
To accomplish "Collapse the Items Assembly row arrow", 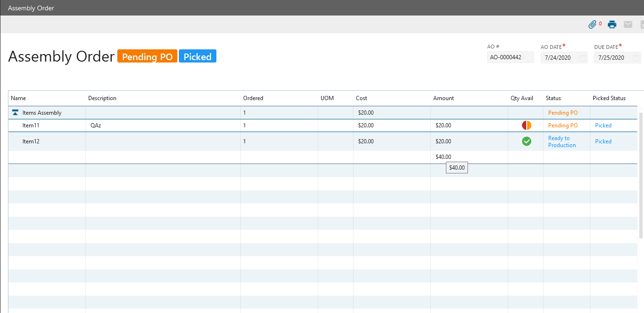I will 15,113.
